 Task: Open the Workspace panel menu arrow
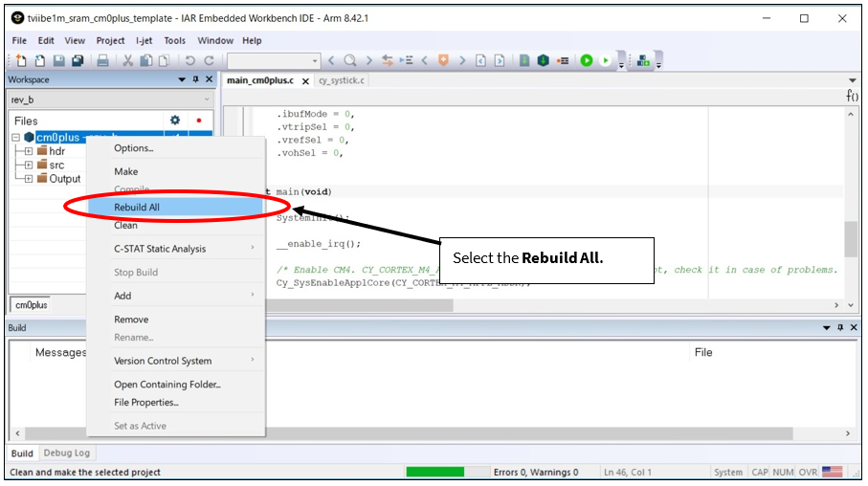tap(182, 79)
